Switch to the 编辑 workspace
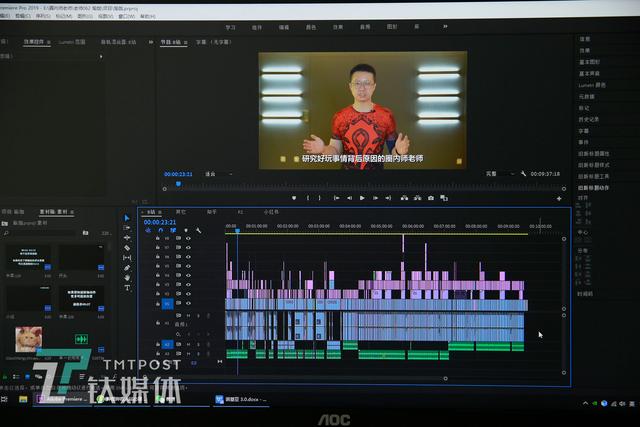Screen dimensions: 640x427 (x=284, y=27)
